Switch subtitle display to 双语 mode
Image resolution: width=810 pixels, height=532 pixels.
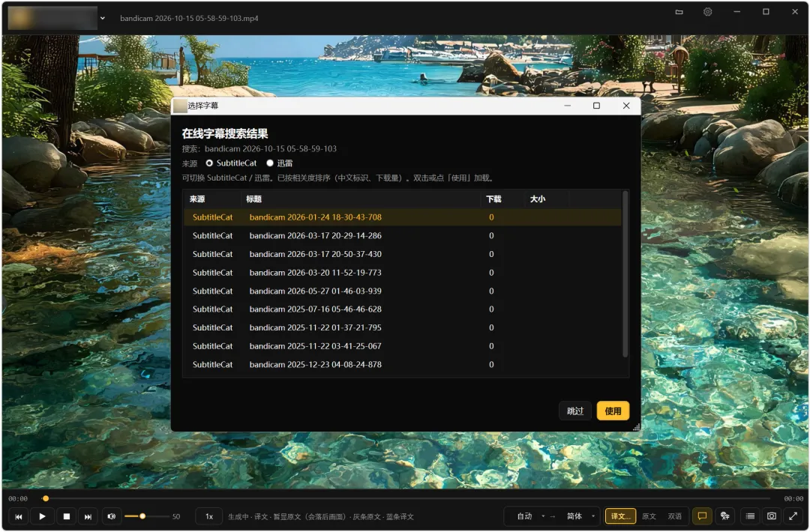click(x=675, y=516)
